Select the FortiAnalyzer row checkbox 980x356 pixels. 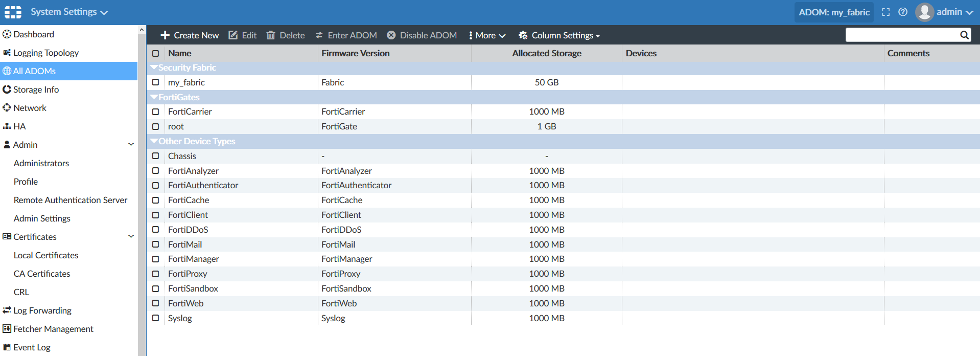pos(156,171)
